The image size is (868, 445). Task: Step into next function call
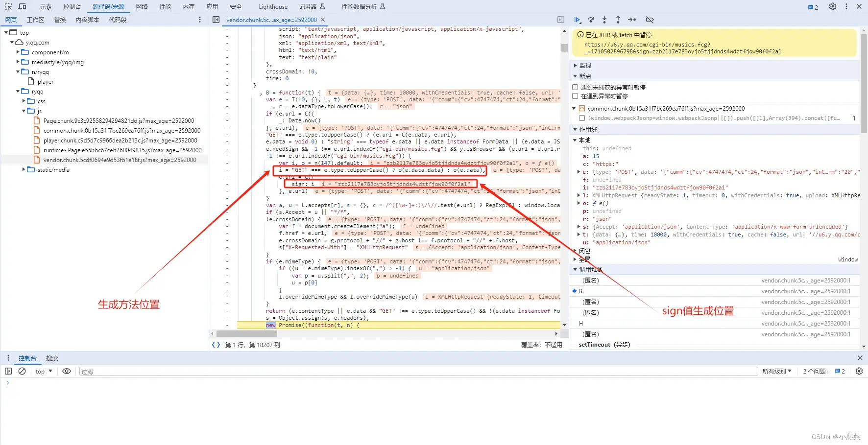[604, 20]
